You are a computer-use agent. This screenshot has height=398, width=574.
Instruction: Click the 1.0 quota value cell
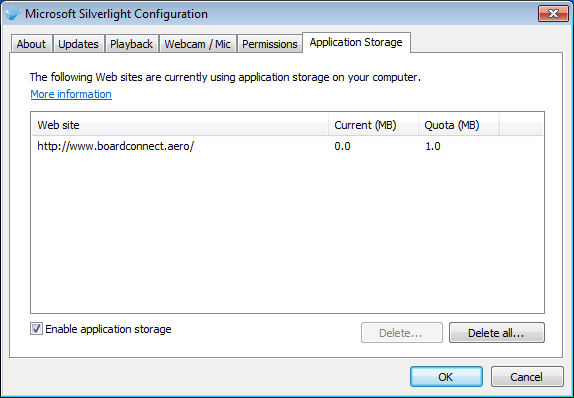click(x=433, y=146)
